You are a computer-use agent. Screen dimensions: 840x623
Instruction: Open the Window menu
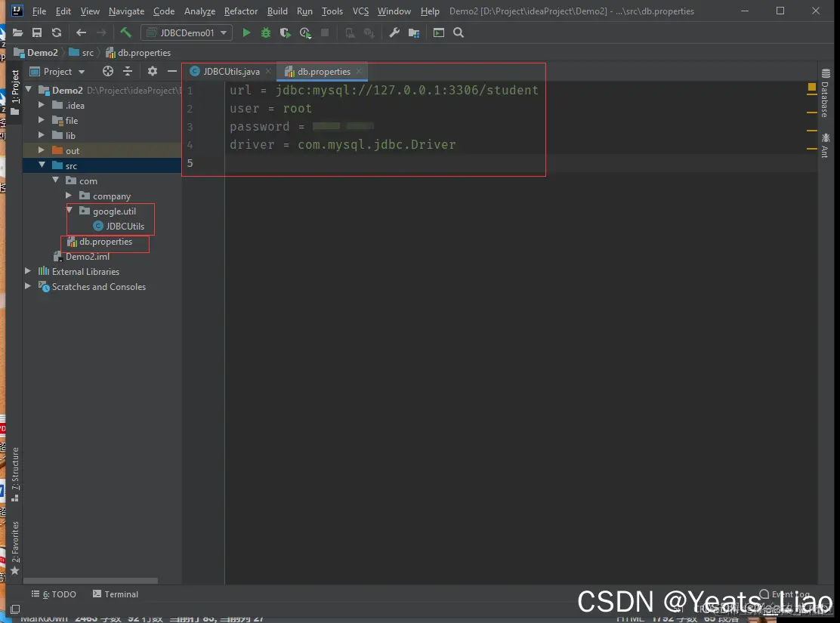click(x=394, y=11)
